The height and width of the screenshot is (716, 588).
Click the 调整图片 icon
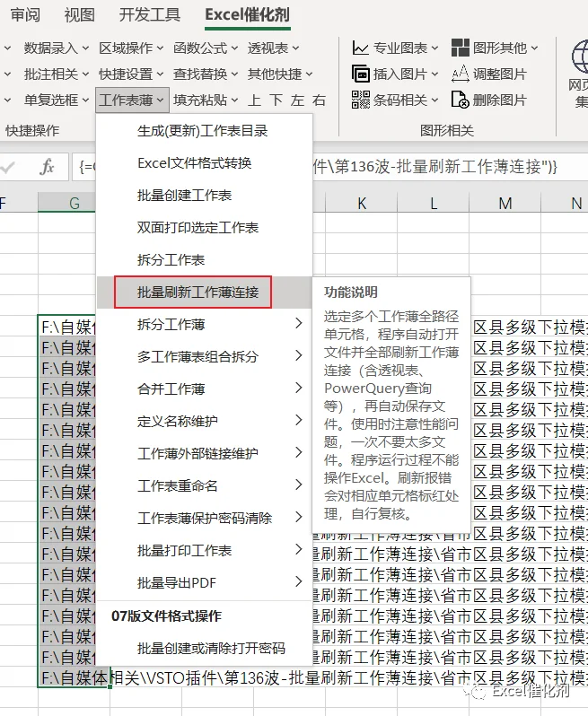[460, 74]
